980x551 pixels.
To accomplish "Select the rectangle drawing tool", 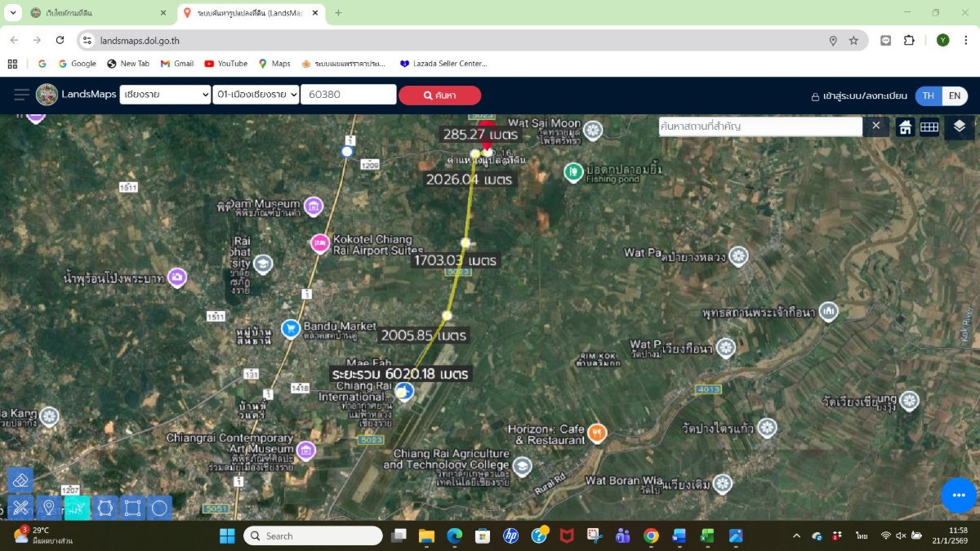I will [x=132, y=509].
